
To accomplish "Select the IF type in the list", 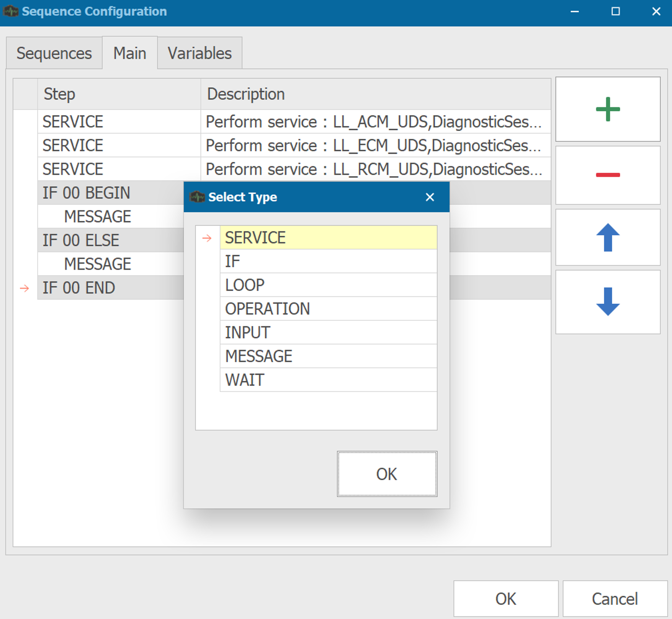I will pyautogui.click(x=328, y=261).
